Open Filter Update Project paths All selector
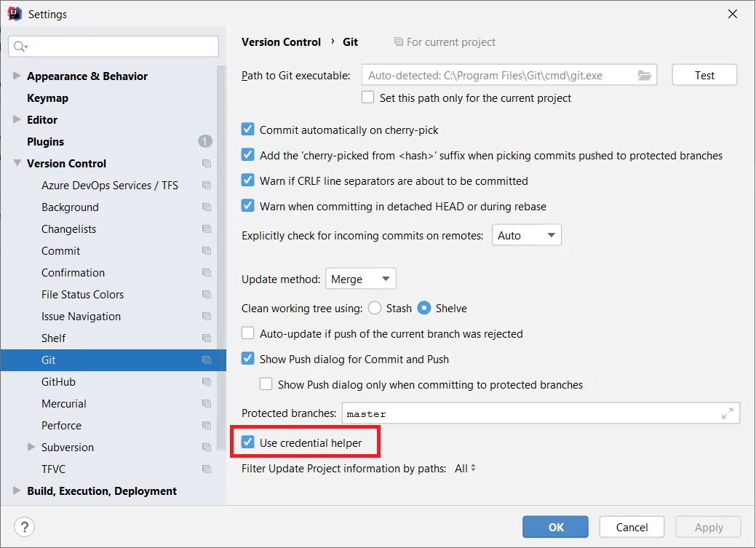Screen dimensions: 756x548 tap(465, 469)
